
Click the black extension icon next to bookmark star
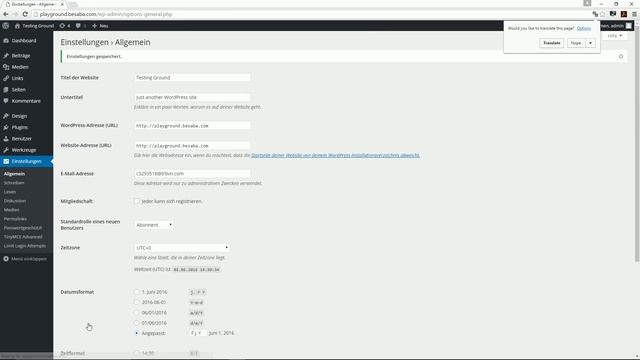point(613,14)
